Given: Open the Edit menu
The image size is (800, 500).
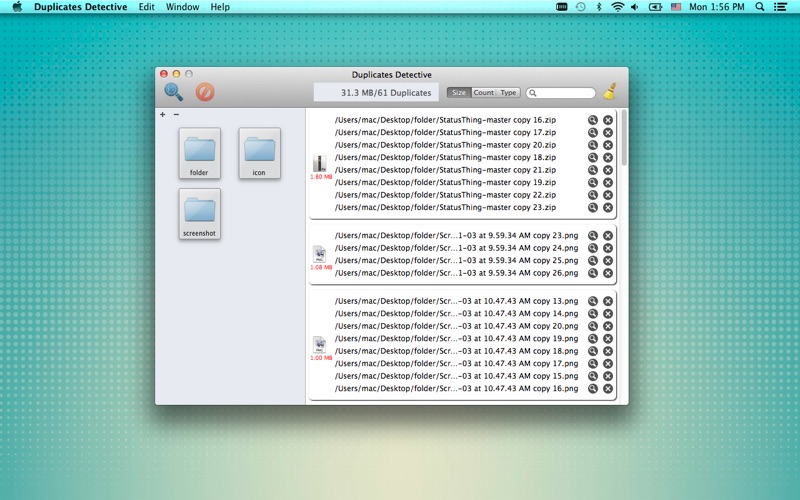Looking at the screenshot, I should coord(146,7).
